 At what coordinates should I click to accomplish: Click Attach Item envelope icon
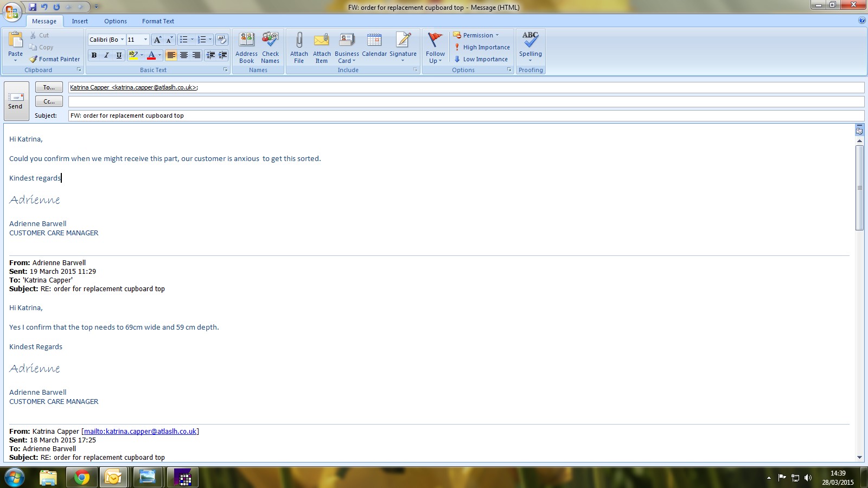[322, 48]
